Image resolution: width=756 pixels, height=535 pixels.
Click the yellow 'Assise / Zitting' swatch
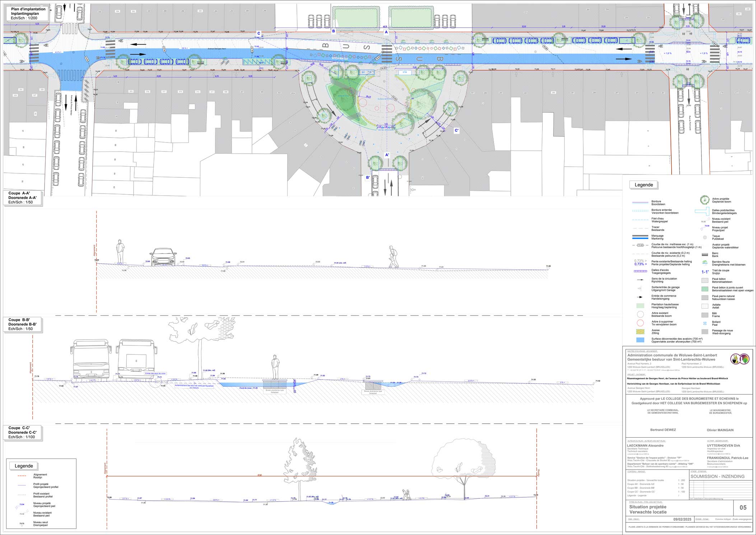[x=640, y=331]
